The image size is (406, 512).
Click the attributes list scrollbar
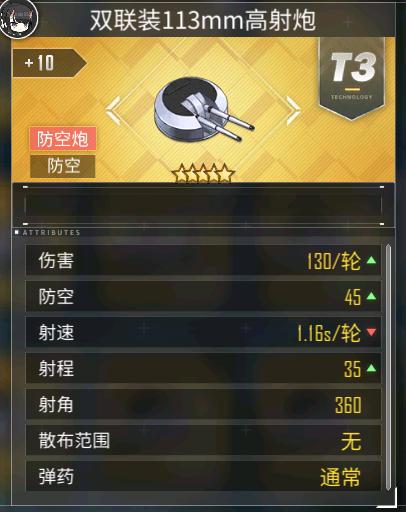[388, 367]
